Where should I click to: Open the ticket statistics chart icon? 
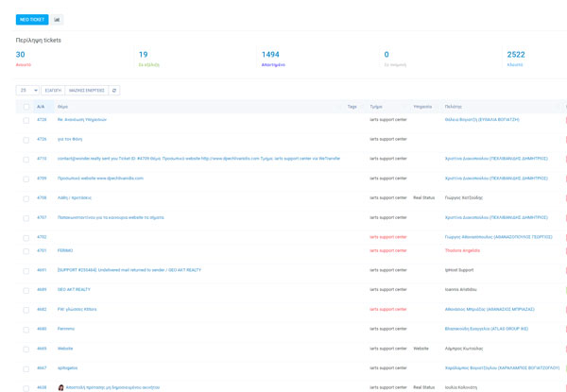(x=57, y=20)
